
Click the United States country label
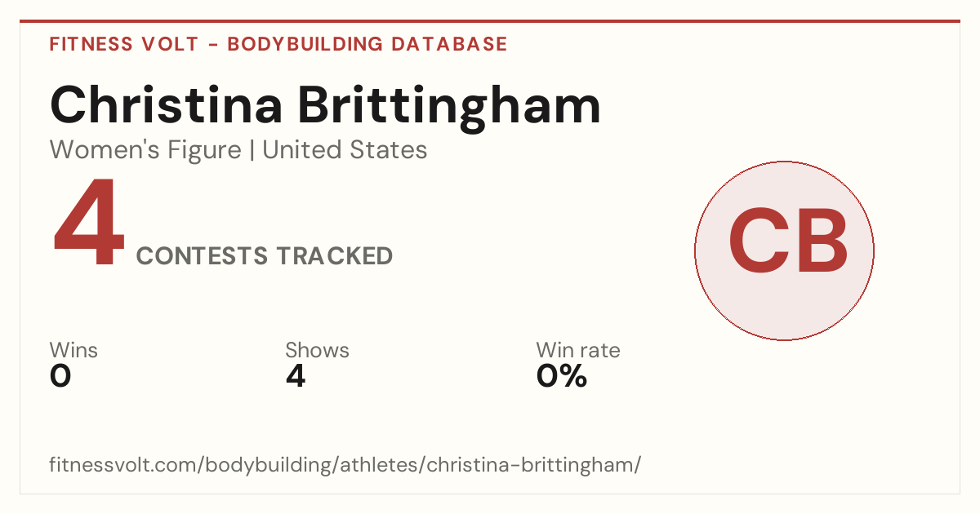click(345, 150)
